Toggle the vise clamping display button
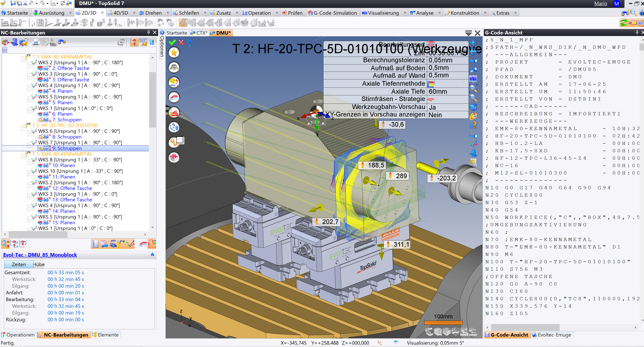The image size is (644, 347). pos(113,244)
